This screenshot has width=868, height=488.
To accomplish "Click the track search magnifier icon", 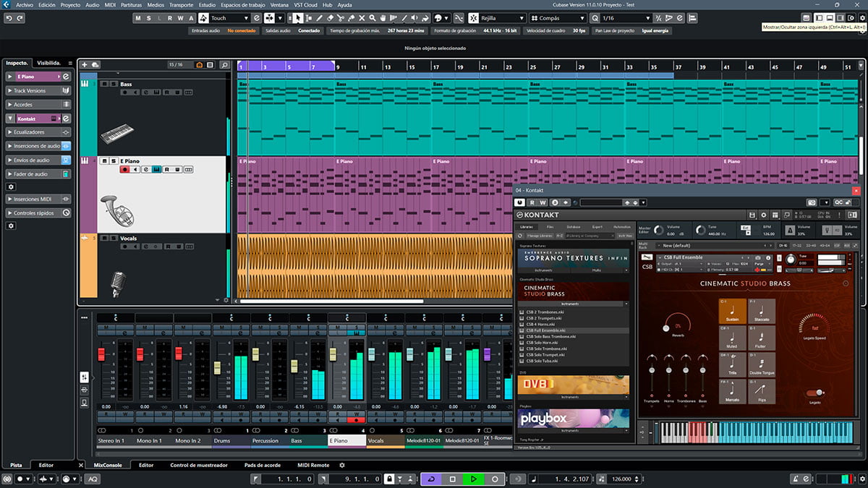I will 225,64.
